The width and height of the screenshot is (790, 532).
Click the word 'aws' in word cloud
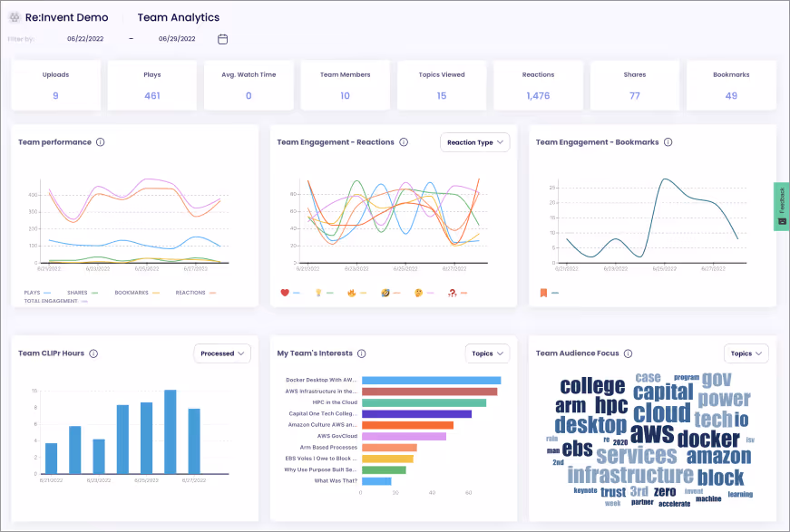(x=652, y=434)
